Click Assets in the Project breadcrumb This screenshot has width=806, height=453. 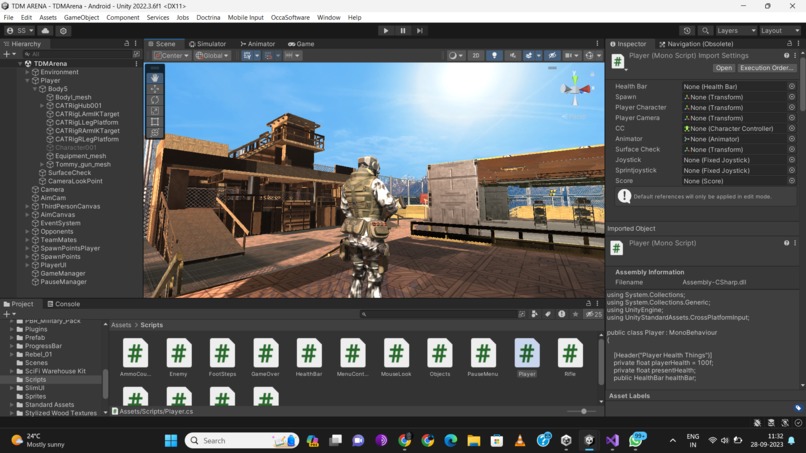tap(121, 325)
